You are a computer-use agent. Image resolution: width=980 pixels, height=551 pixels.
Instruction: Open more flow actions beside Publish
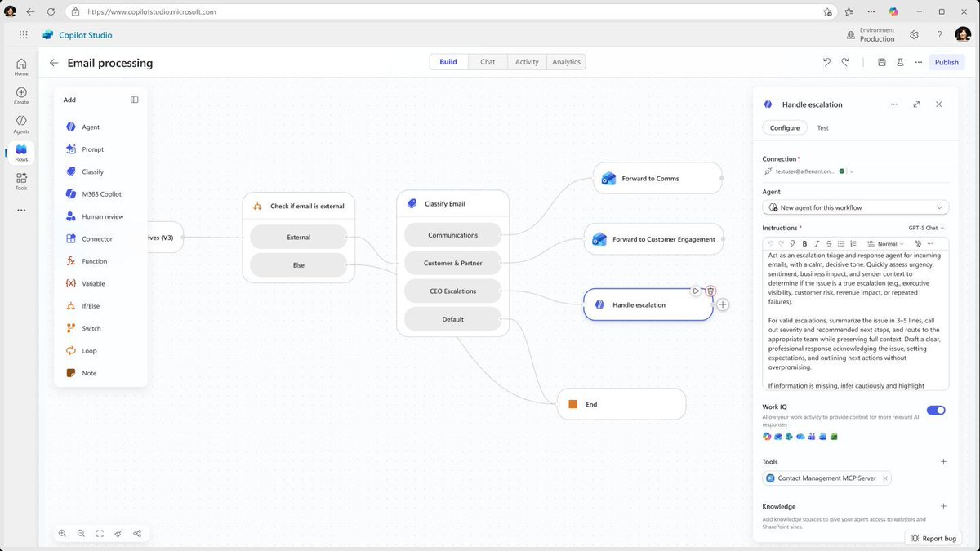pos(919,62)
